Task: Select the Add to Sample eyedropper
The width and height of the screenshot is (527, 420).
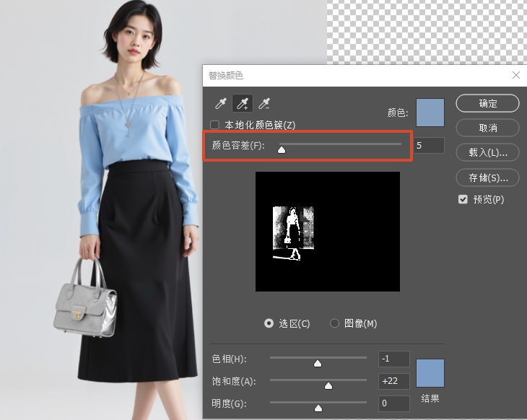Action: click(243, 104)
